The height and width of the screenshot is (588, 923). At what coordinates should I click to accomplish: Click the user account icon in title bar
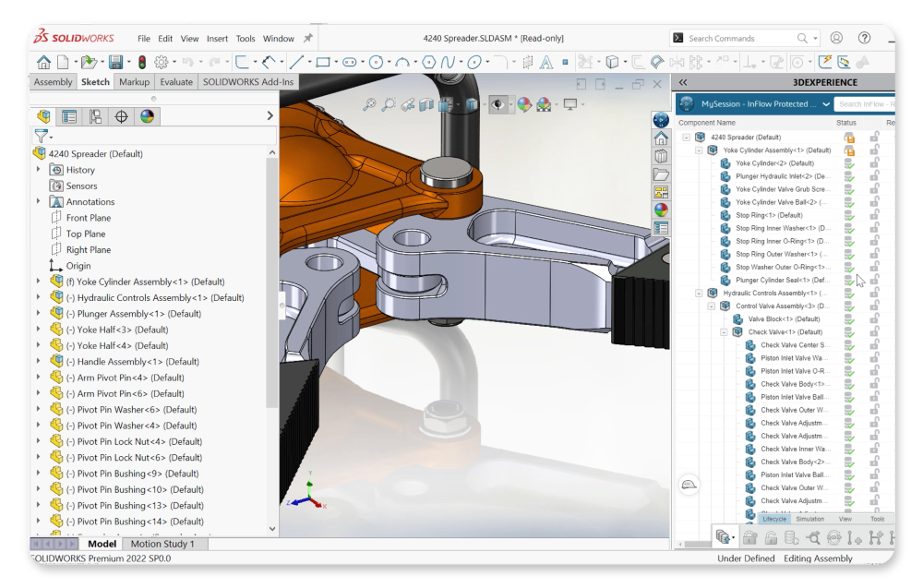836,38
